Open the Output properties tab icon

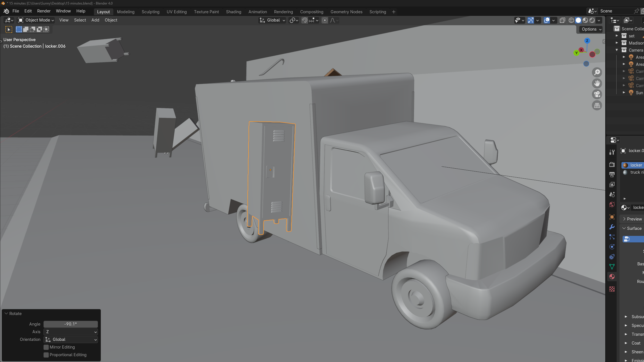[612, 175]
